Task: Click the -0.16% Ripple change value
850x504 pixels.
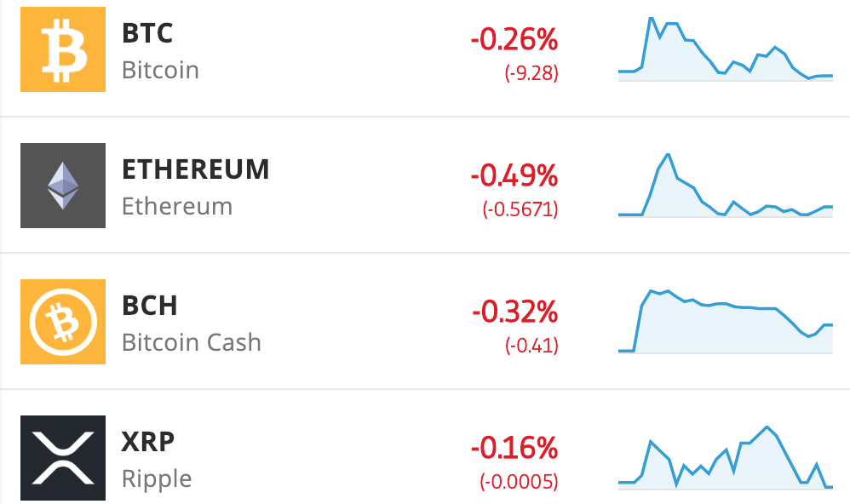Action: pos(514,448)
